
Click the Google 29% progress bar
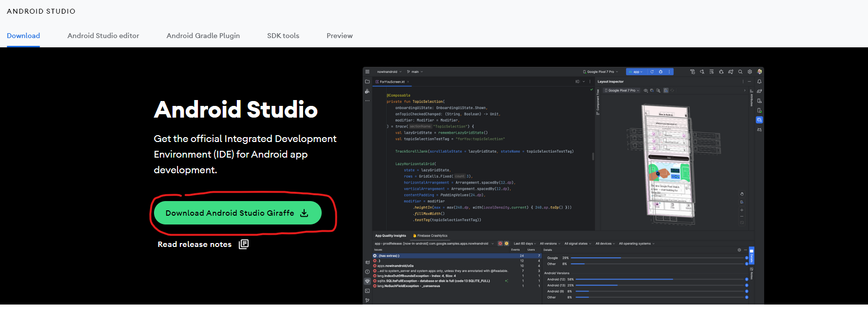click(x=658, y=258)
